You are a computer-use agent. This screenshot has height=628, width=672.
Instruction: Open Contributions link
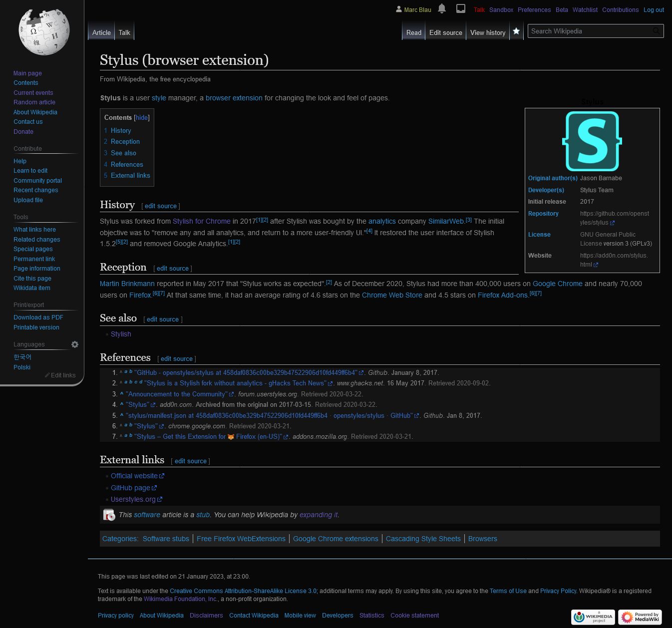[621, 10]
